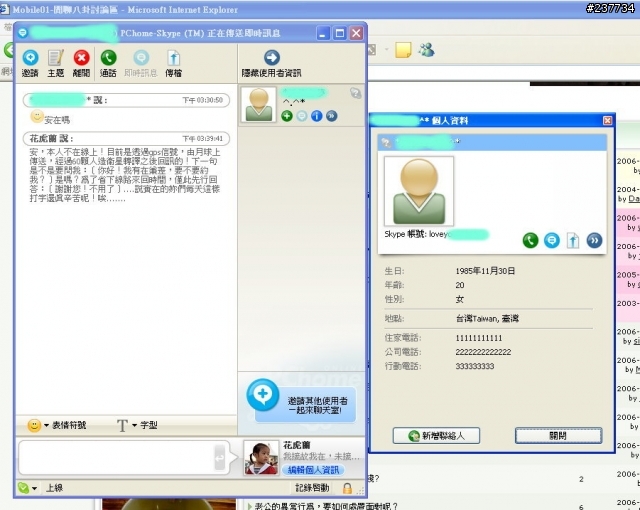The width and height of the screenshot is (640, 510).
Task: Click in the chat message input field
Action: (x=116, y=457)
